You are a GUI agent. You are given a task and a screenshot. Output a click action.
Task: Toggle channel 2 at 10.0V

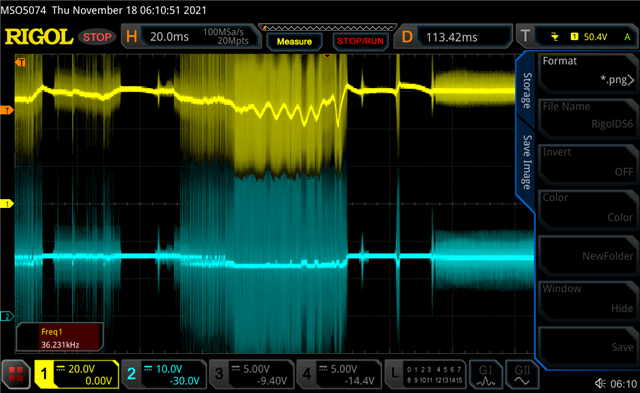pos(164,374)
